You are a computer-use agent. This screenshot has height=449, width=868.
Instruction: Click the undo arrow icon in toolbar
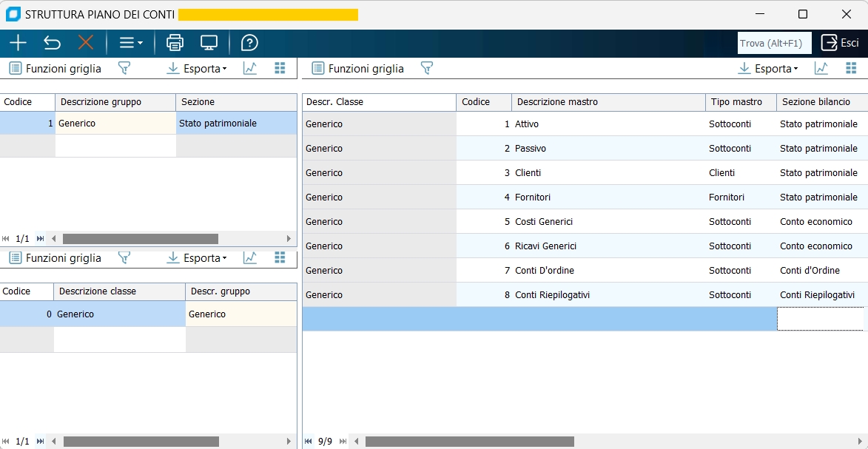coord(52,43)
